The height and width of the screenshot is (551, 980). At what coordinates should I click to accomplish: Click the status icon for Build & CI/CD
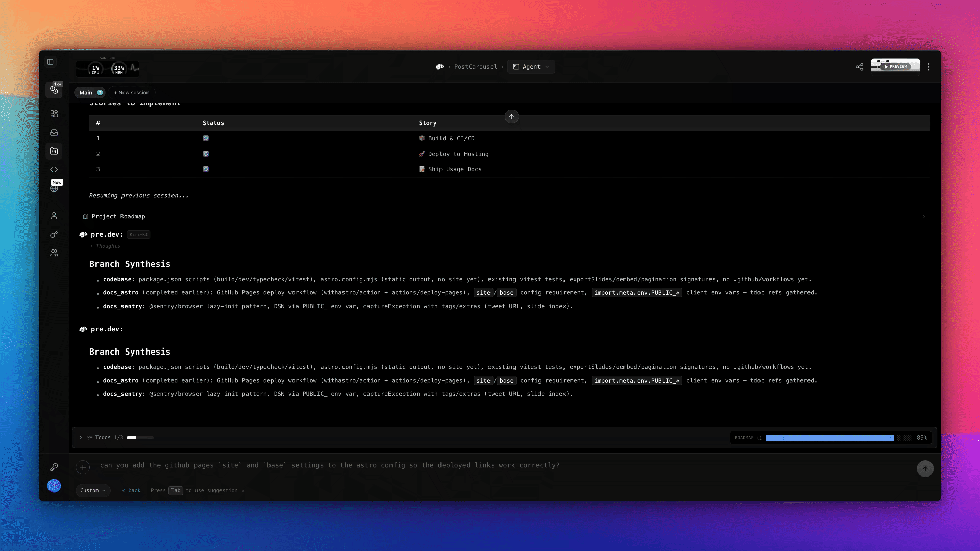[206, 138]
